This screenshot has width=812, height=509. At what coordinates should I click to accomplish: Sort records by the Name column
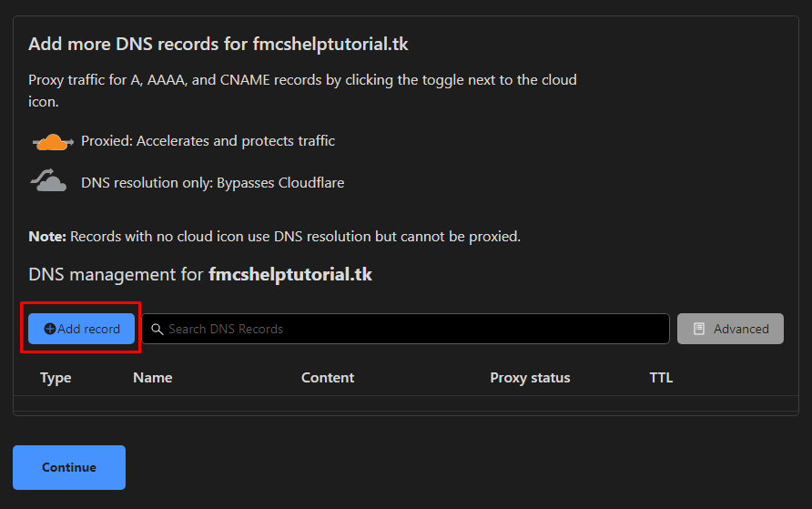(x=153, y=378)
